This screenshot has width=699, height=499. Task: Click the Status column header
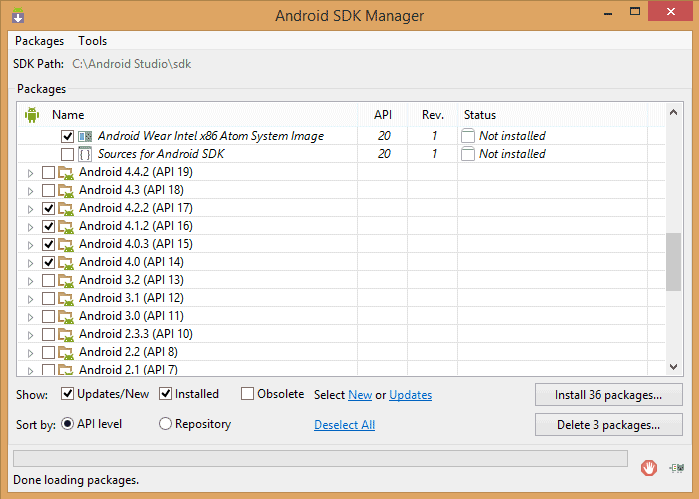pos(552,115)
